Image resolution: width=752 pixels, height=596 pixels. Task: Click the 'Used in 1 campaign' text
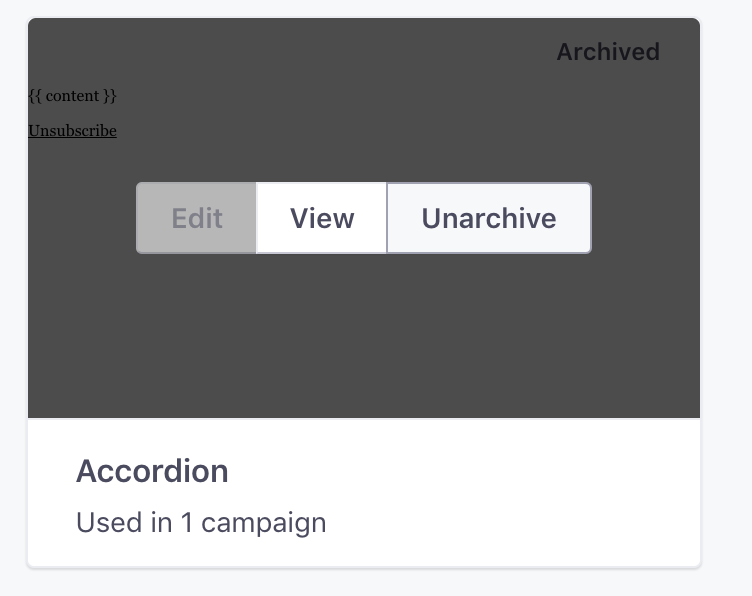[x=201, y=522]
